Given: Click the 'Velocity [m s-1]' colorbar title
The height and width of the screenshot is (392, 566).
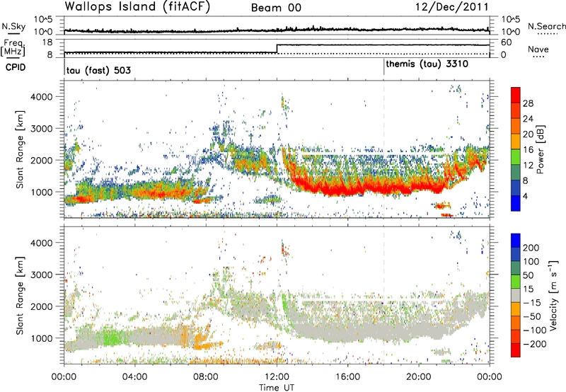Looking at the screenshot, I should point(553,295).
